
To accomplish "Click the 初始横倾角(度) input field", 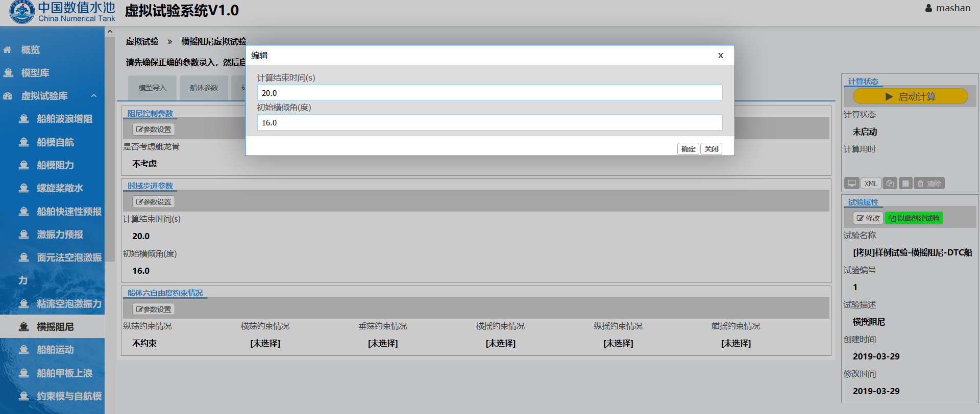I will tap(489, 122).
